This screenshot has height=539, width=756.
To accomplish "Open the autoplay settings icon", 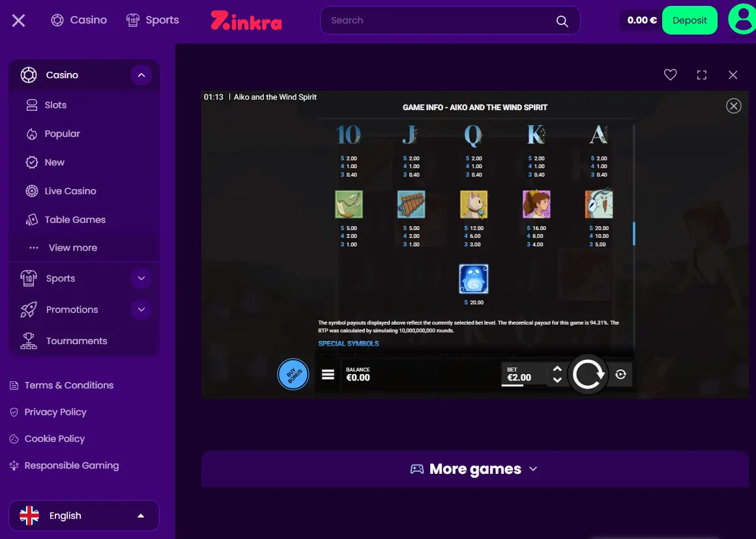I will point(620,374).
